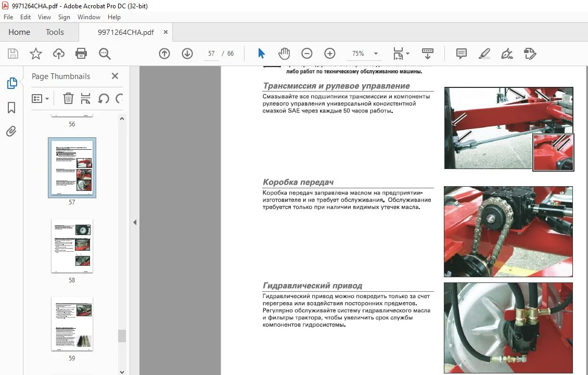
Task: Switch to the Tools tab
Action: click(55, 32)
